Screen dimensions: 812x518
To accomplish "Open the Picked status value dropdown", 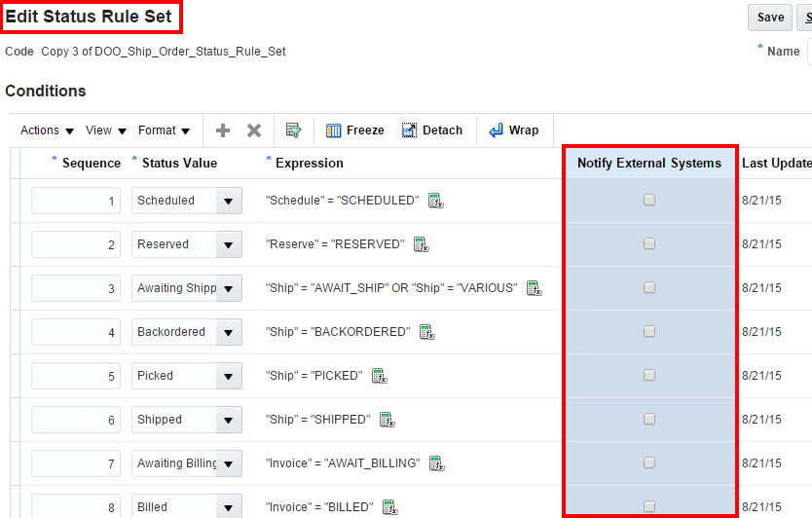I will (229, 376).
